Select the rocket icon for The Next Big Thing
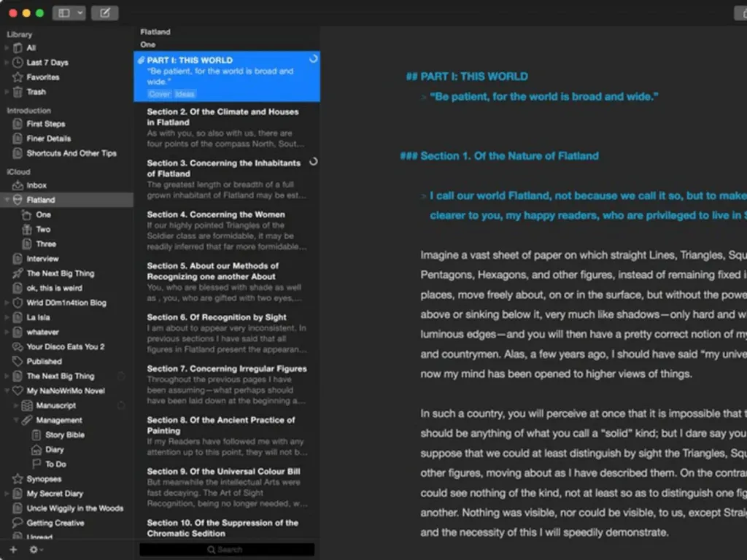Image resolution: width=747 pixels, height=560 pixels. pos(18,273)
